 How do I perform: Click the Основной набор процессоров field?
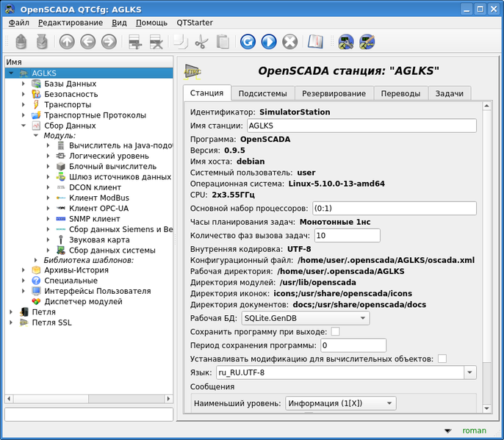(x=395, y=209)
